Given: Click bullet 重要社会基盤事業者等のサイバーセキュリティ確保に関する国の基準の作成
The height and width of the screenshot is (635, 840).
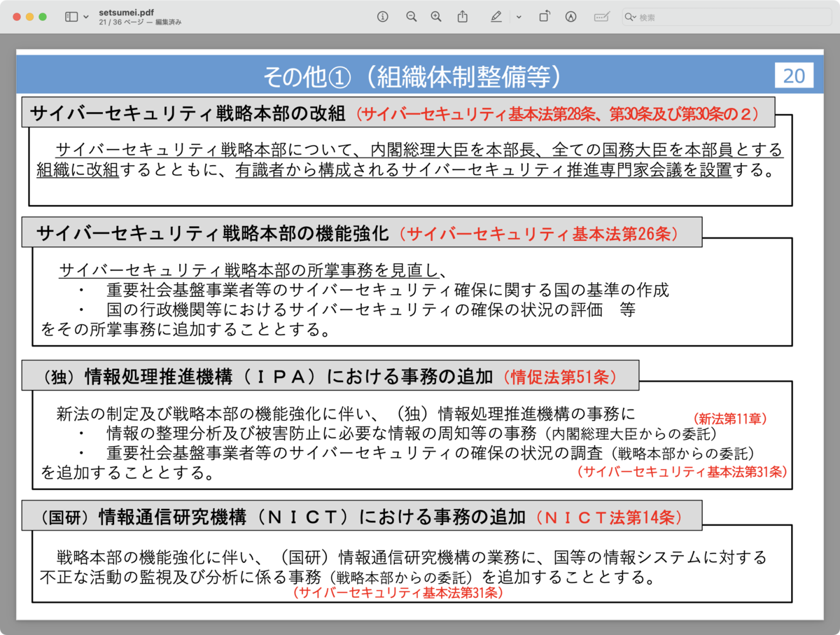Looking at the screenshot, I should [388, 291].
